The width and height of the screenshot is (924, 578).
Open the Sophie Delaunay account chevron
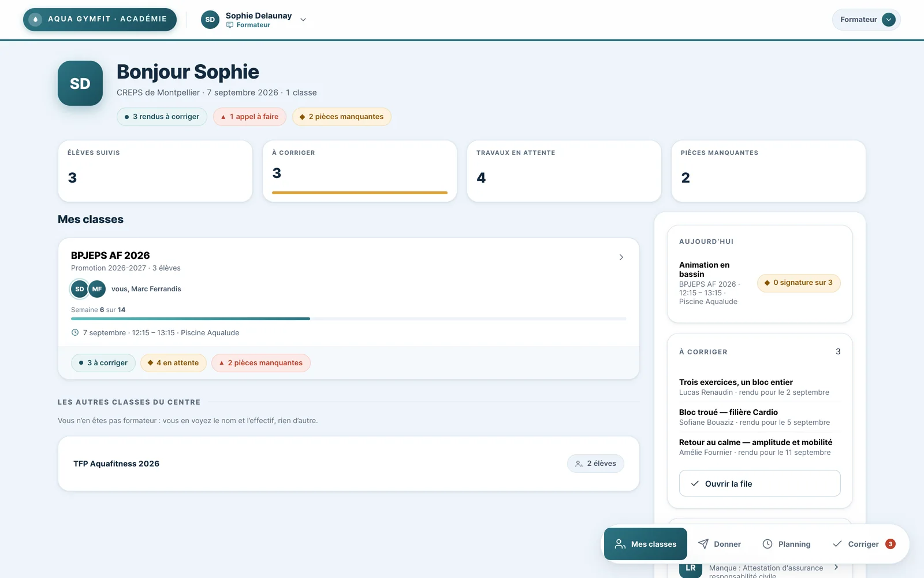tap(303, 20)
